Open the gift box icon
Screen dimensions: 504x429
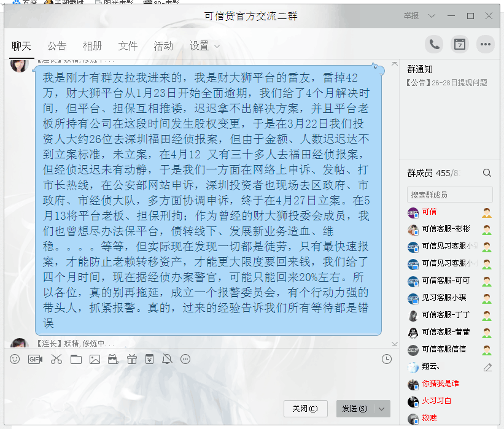[132, 359]
